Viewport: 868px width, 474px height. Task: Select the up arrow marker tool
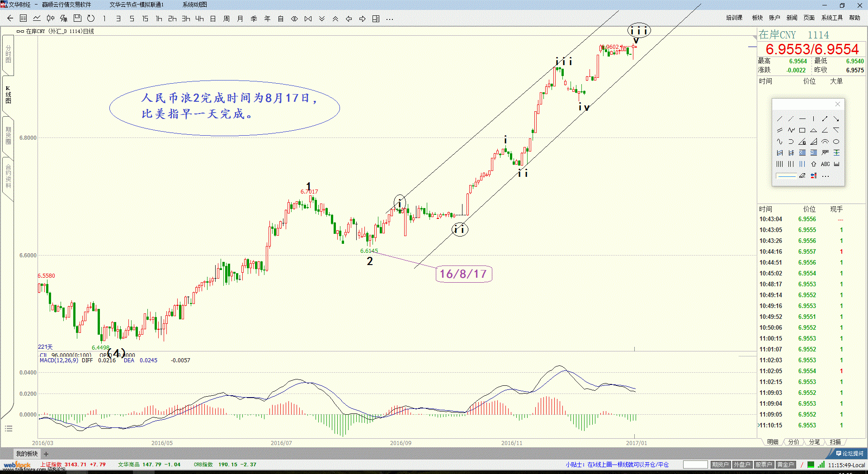tap(813, 164)
